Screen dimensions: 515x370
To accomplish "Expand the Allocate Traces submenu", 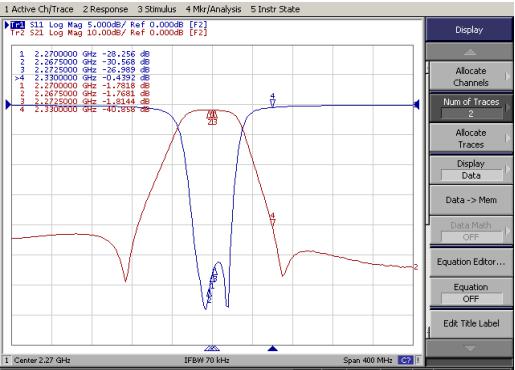I will [471, 138].
